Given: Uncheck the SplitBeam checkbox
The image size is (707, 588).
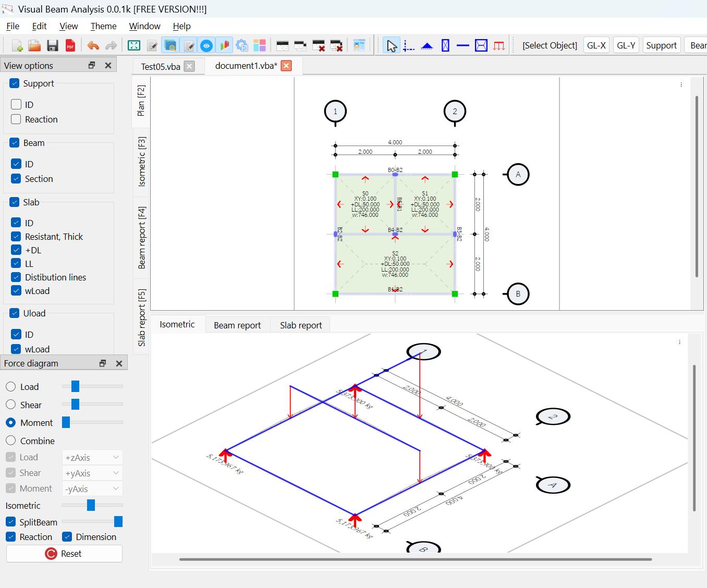Looking at the screenshot, I should click(x=10, y=522).
